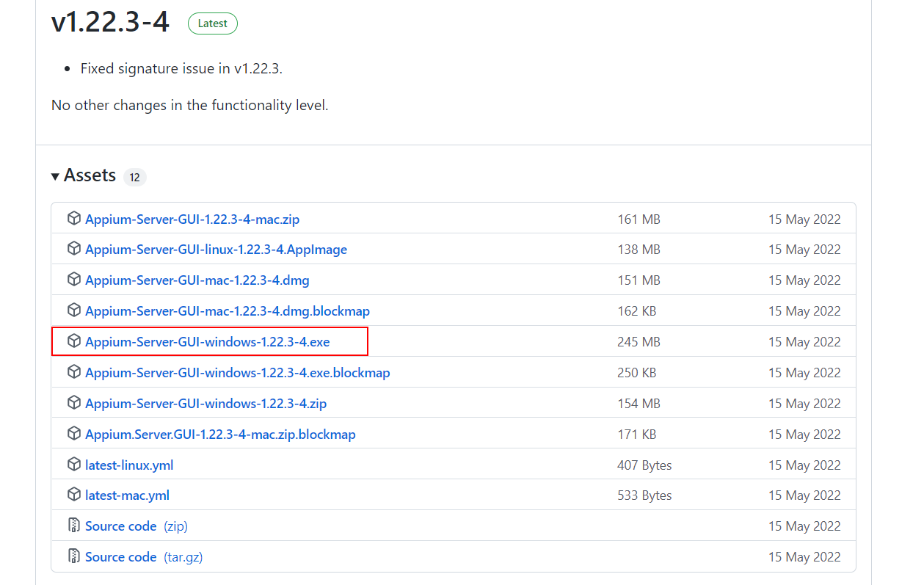Click package icon beside exe.blockmap asset
This screenshot has height=585, width=924.
tap(73, 373)
